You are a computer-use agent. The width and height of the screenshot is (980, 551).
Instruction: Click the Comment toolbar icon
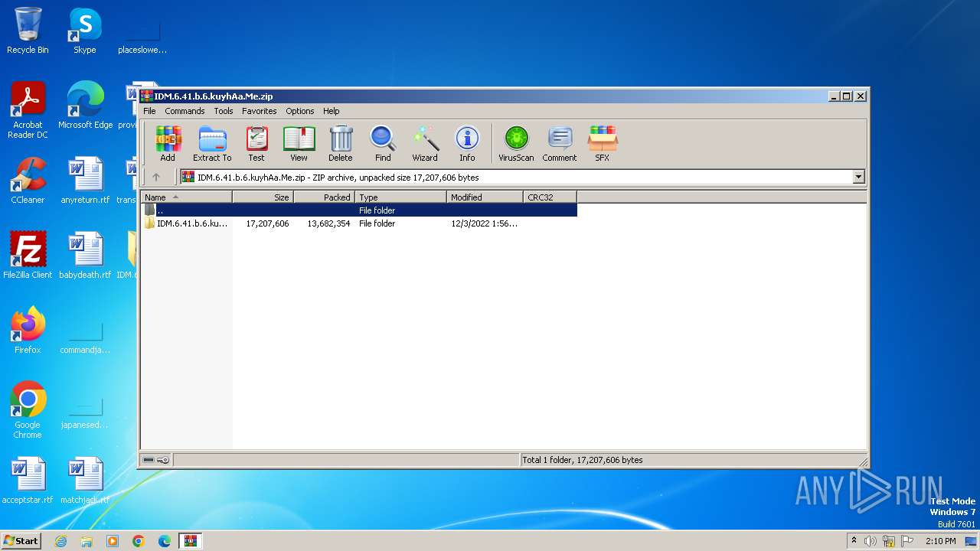[x=560, y=144]
